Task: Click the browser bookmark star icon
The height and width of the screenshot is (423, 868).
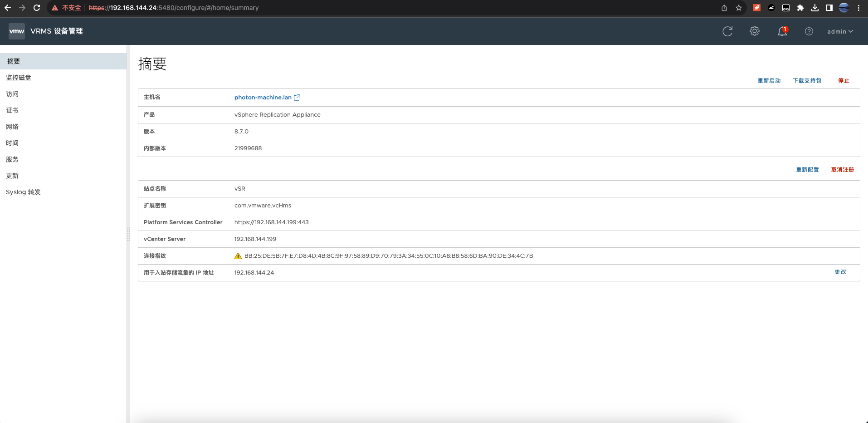Action: [x=739, y=8]
